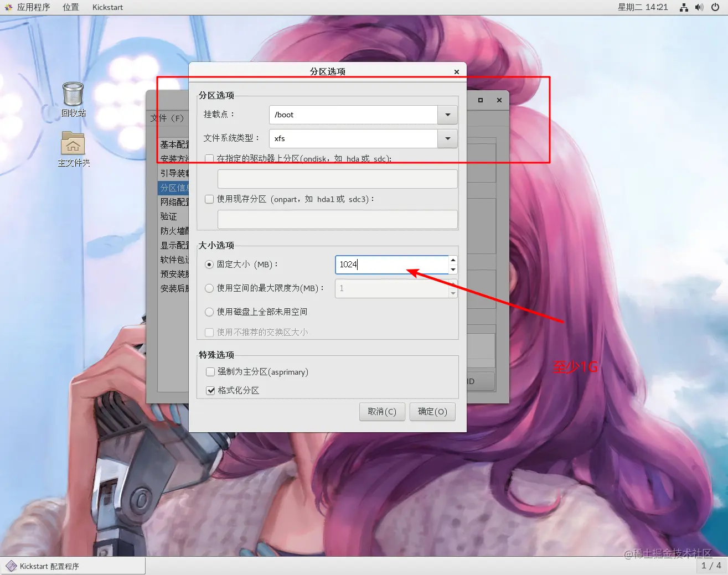Select 防火墙 item in Kickstart sidebar
The width and height of the screenshot is (728, 575).
174,231
